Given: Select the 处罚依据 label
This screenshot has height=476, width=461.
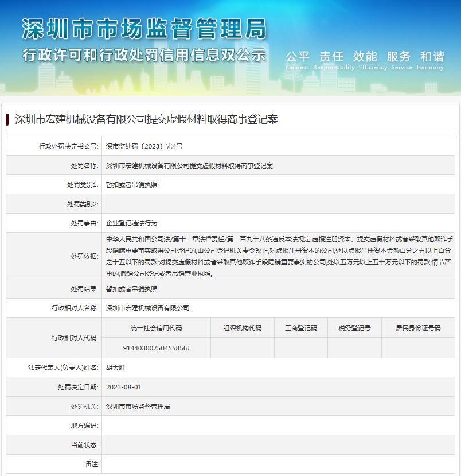Looking at the screenshot, I should click(x=84, y=256).
